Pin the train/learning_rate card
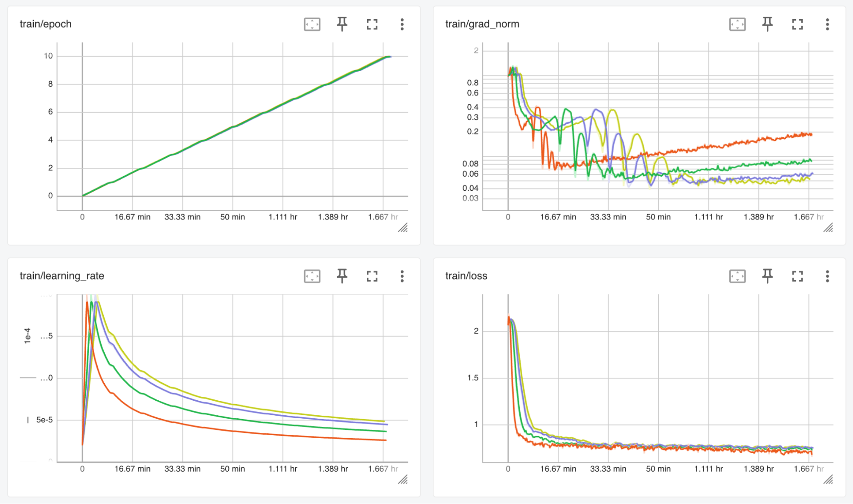 (x=342, y=276)
